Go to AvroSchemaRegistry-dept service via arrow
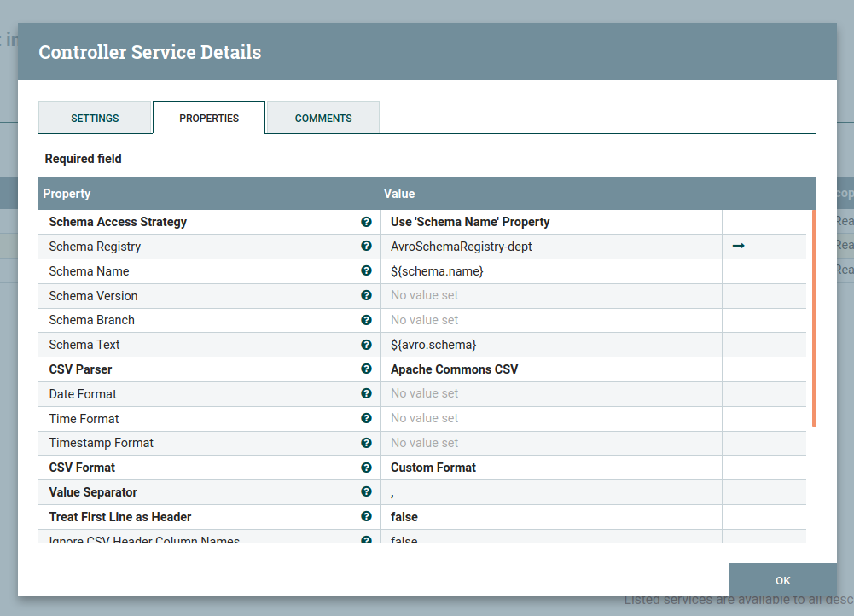This screenshot has height=616, width=854. (x=739, y=247)
